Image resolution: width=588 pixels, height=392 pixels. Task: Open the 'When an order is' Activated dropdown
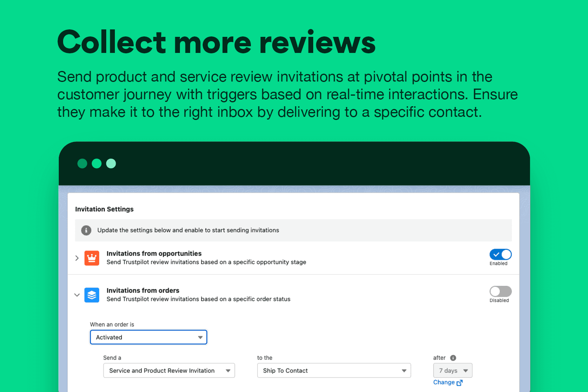point(149,337)
